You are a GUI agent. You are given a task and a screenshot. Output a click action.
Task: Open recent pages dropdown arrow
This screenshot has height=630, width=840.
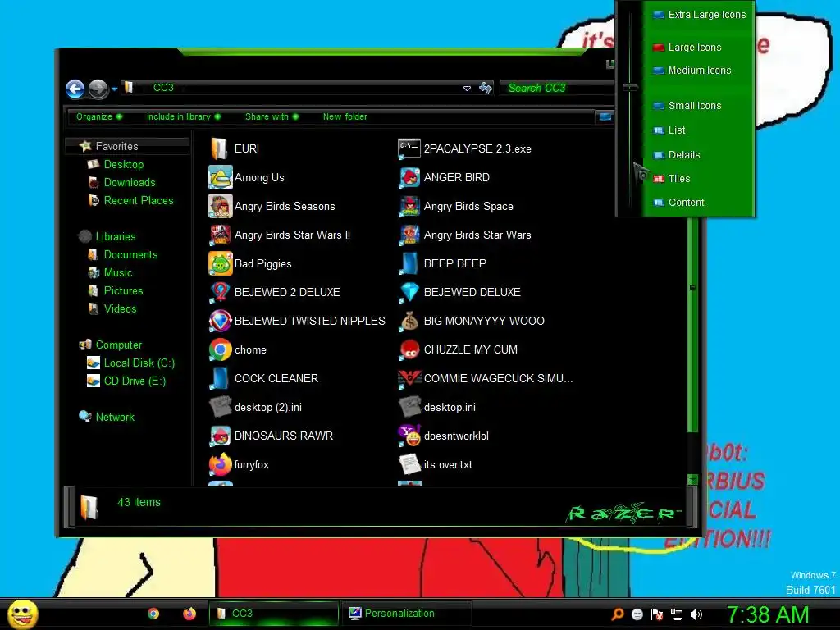114,89
